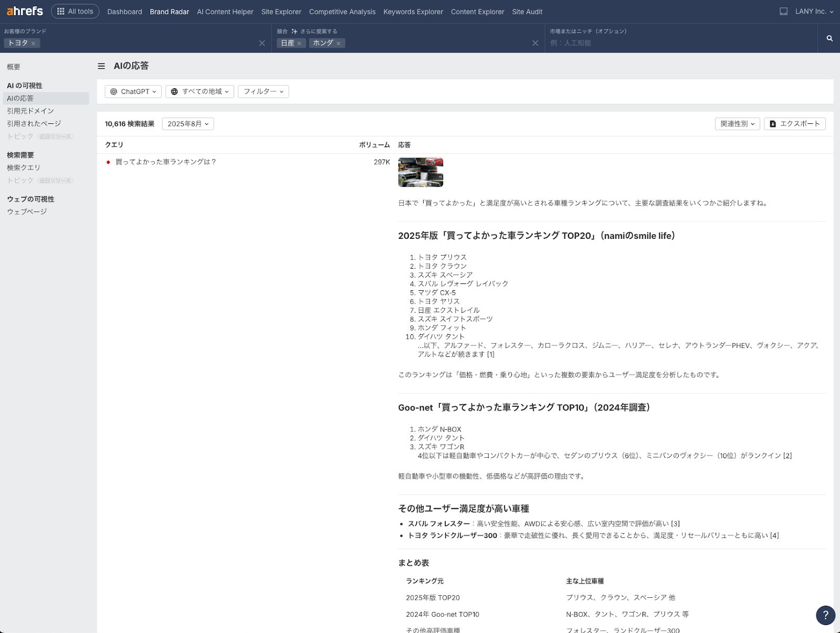840x633 pixels.
Task: Open the car image thumbnail in response
Action: tap(421, 172)
